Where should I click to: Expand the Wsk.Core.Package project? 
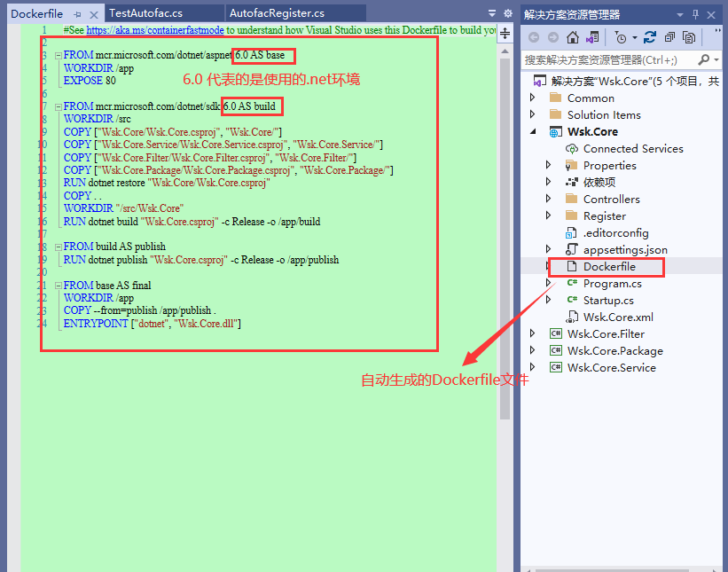click(533, 350)
